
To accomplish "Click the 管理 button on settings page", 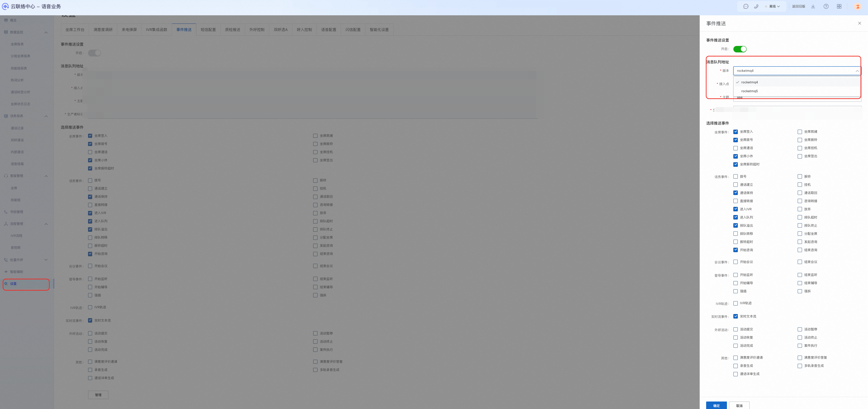I will pyautogui.click(x=98, y=395).
